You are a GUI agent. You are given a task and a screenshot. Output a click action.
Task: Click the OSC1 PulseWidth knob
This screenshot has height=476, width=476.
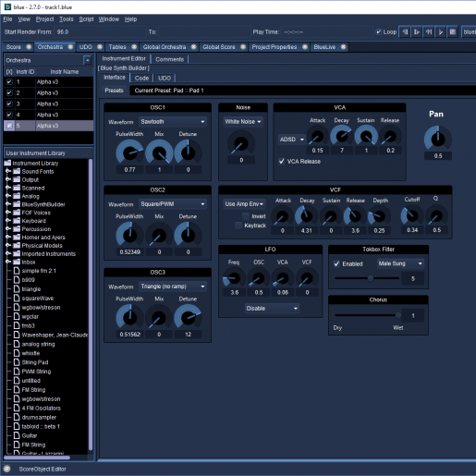click(x=129, y=153)
